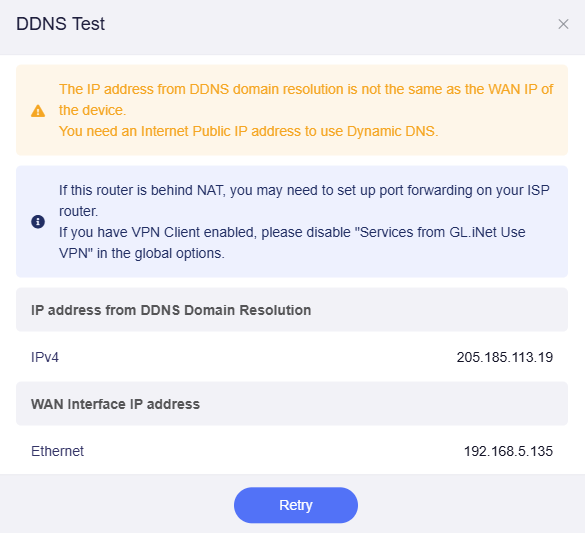The image size is (585, 533).
Task: Click the Ethernet row label
Action: pos(57,451)
